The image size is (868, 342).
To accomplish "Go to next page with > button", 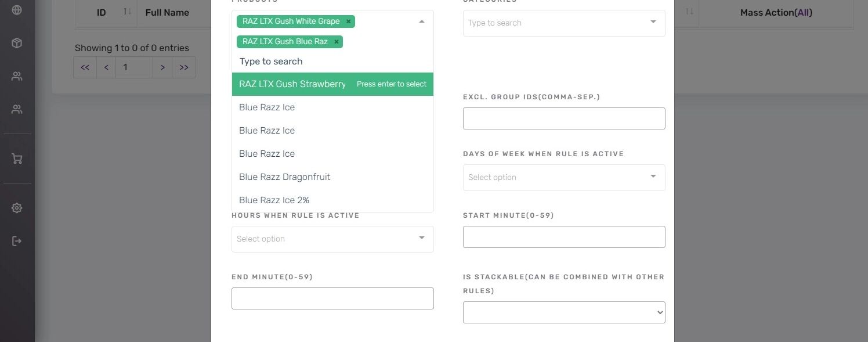I will tap(162, 67).
